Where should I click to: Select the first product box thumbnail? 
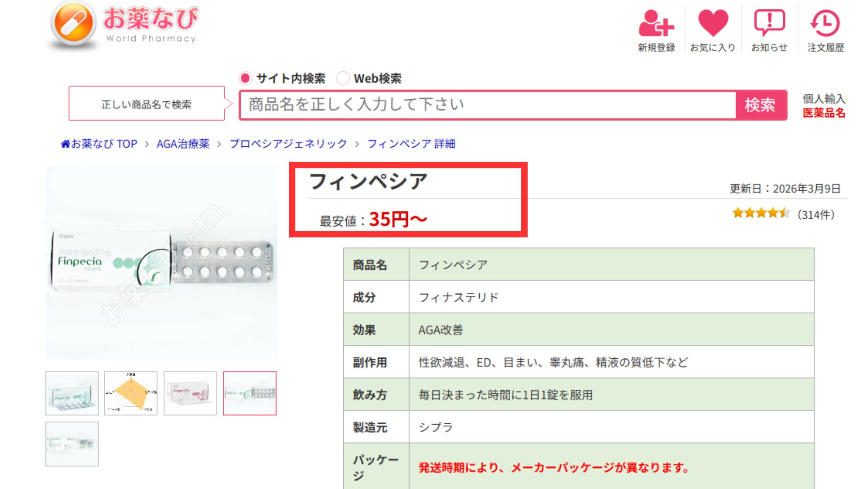(72, 393)
